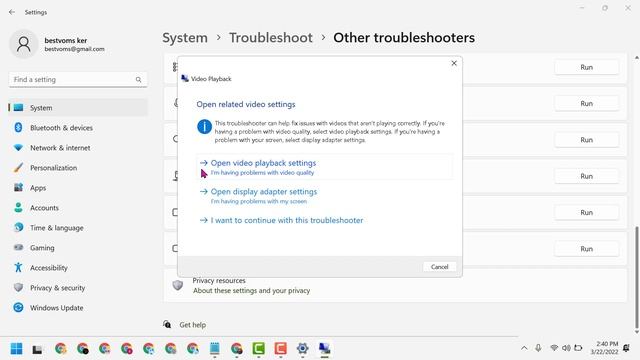Click the Privacy & security shield icon
This screenshot has height=360, width=640.
[x=18, y=287]
